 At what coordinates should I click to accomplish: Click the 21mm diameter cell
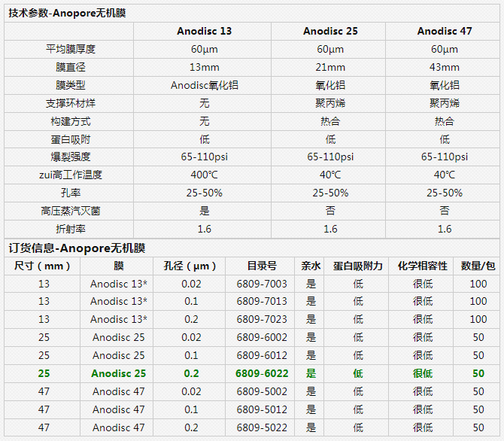[330, 67]
